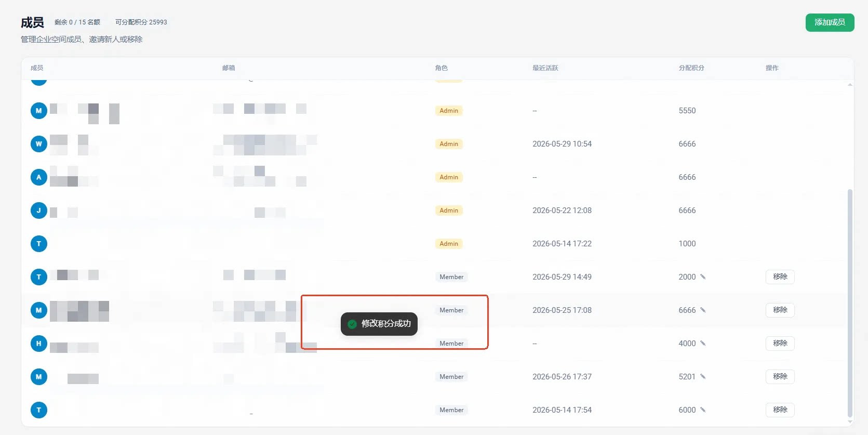This screenshot has height=435, width=868.
Task: Click the 操作 column header
Action: coord(772,68)
